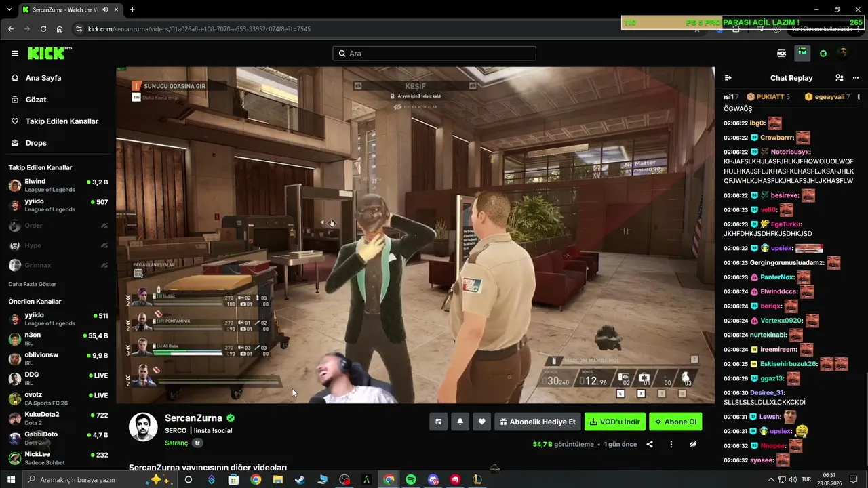
Task: Open the KCK icon in the Kick header
Action: [x=782, y=54]
